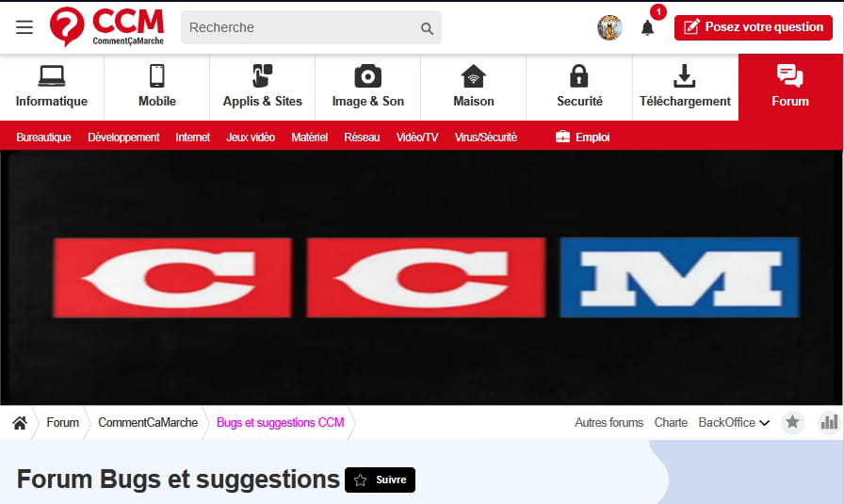Open the user avatar profile
The image size is (844, 504).
609,27
